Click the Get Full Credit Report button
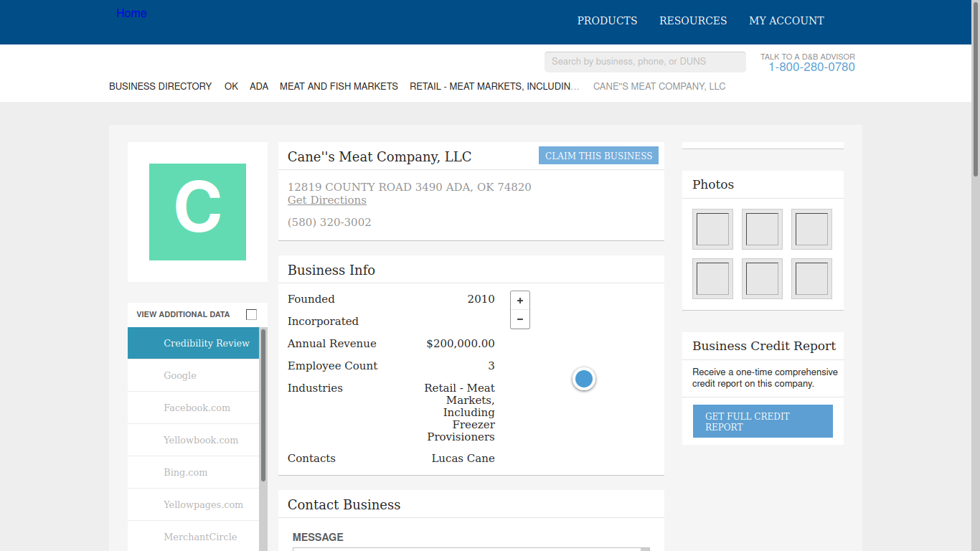The height and width of the screenshot is (551, 980). pos(763,421)
